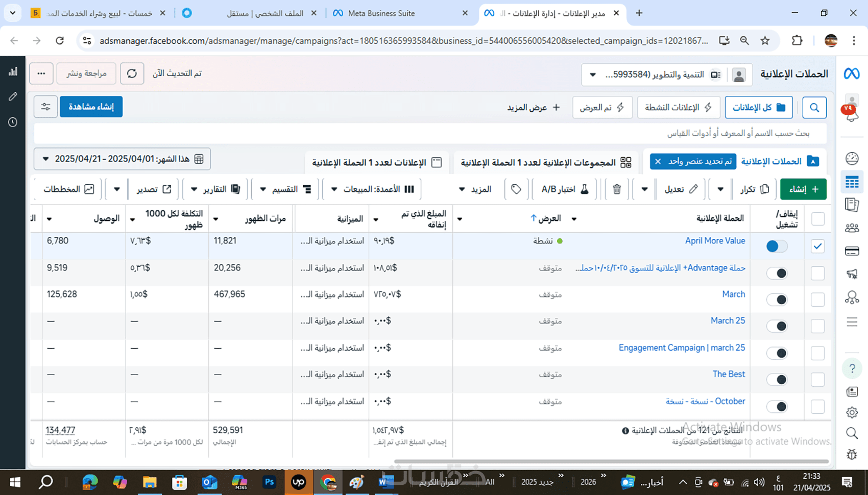Open the ad account selector dropdown

667,75
